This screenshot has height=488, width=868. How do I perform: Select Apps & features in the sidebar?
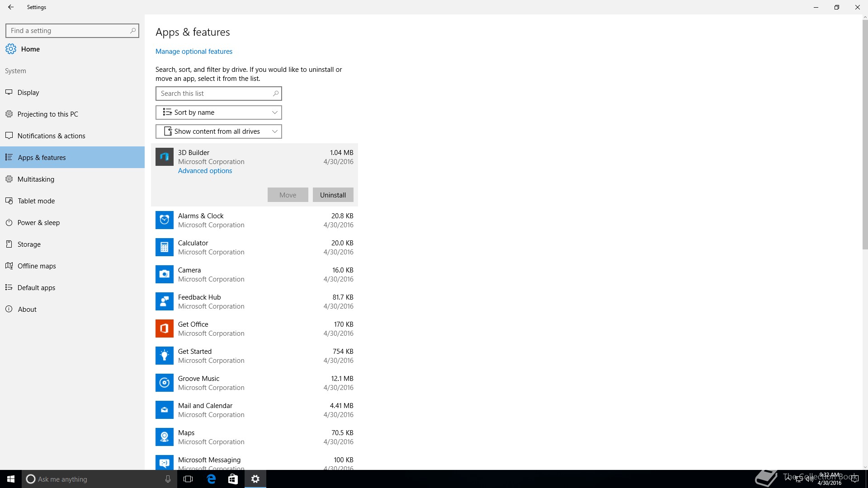(x=72, y=157)
